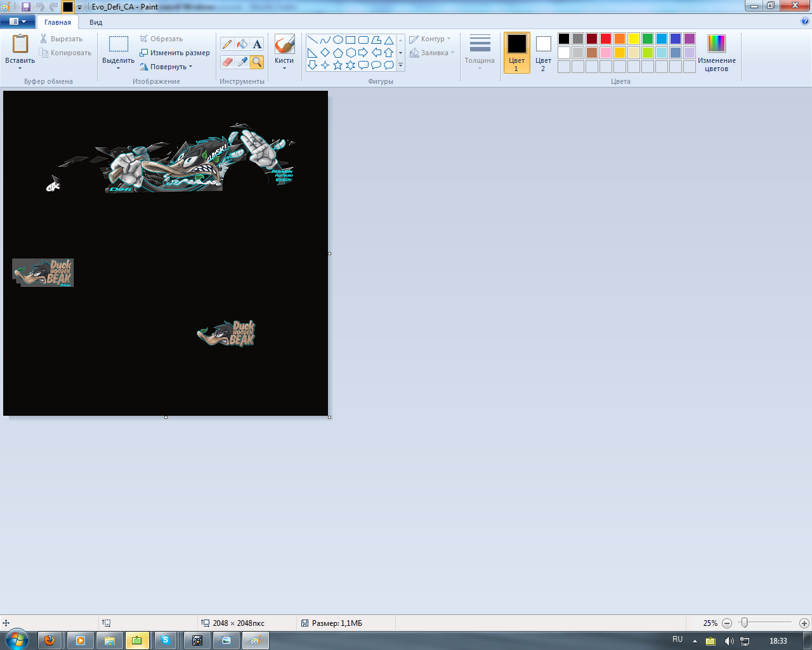Choose the oval shape
Viewport: 812px width, 650px height.
[338, 40]
